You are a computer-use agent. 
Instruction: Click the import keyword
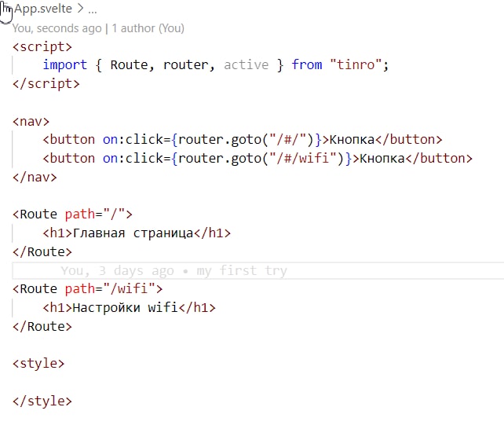point(65,65)
